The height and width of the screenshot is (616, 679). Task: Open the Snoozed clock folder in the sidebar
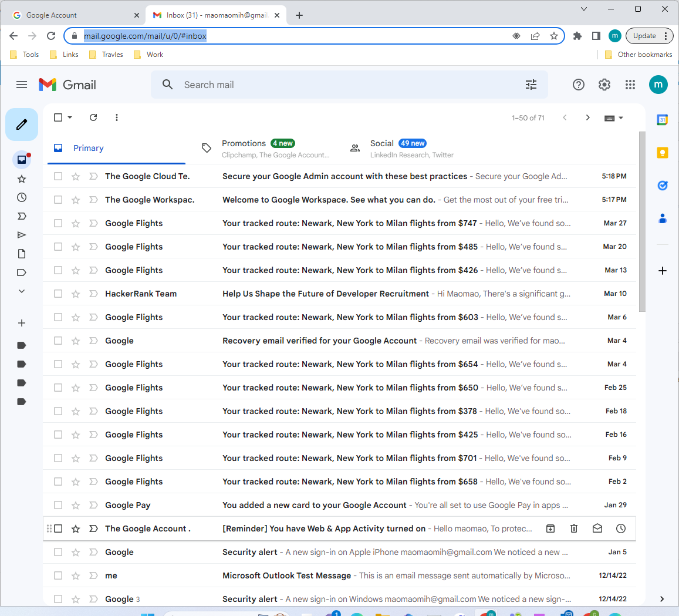coord(22,197)
